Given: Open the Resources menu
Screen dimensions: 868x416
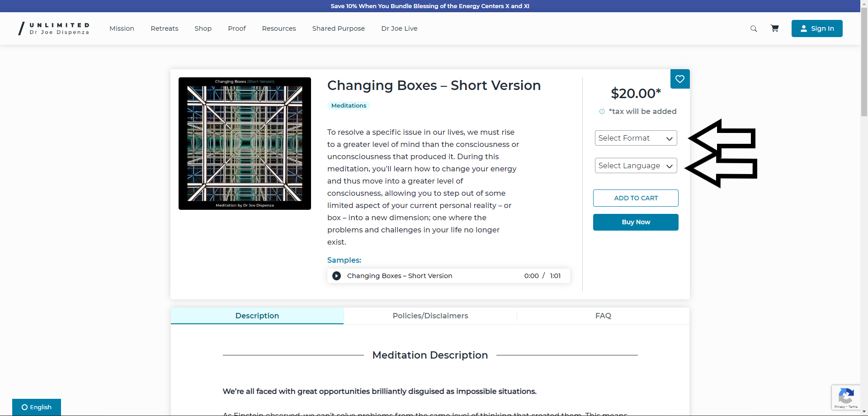Looking at the screenshot, I should coord(279,28).
